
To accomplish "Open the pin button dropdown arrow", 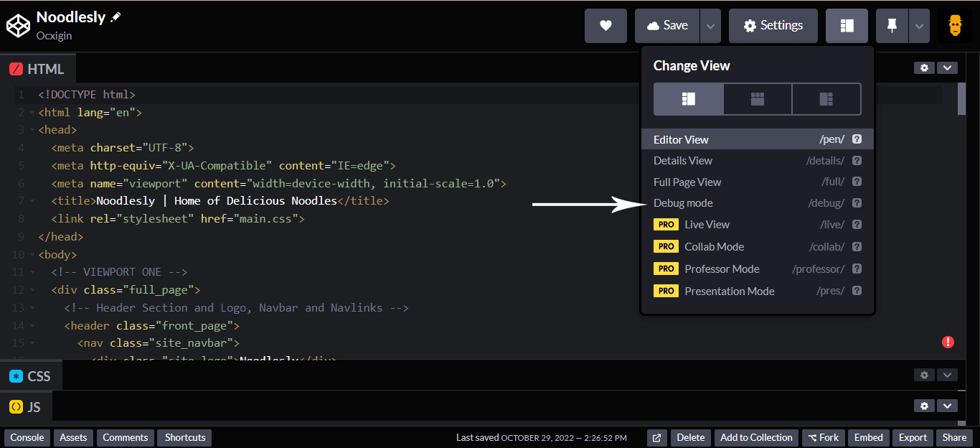I will tap(920, 25).
